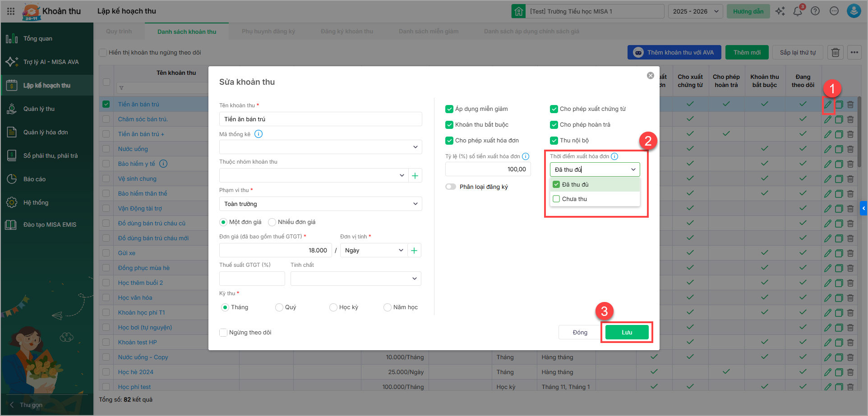Open the app launcher grid icon

[x=11, y=11]
